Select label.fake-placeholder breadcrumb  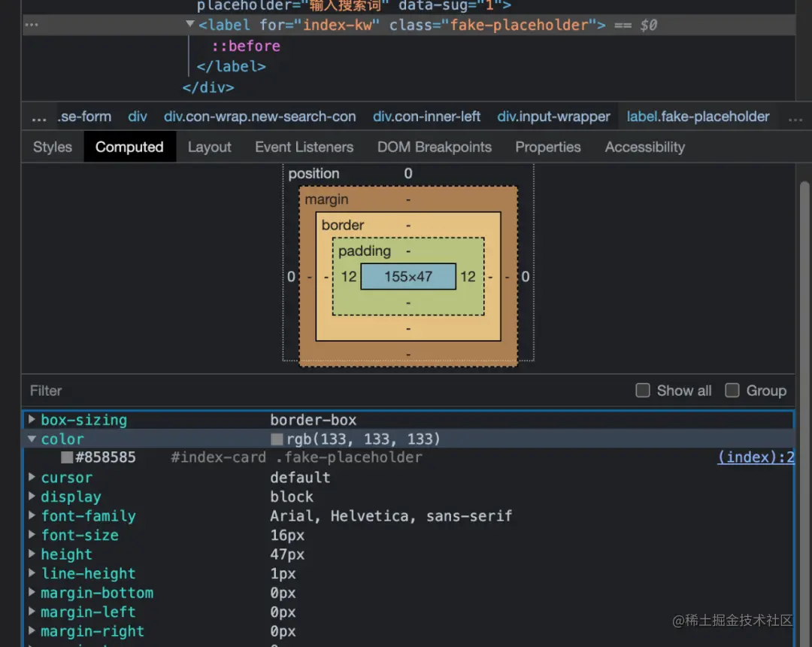click(698, 117)
